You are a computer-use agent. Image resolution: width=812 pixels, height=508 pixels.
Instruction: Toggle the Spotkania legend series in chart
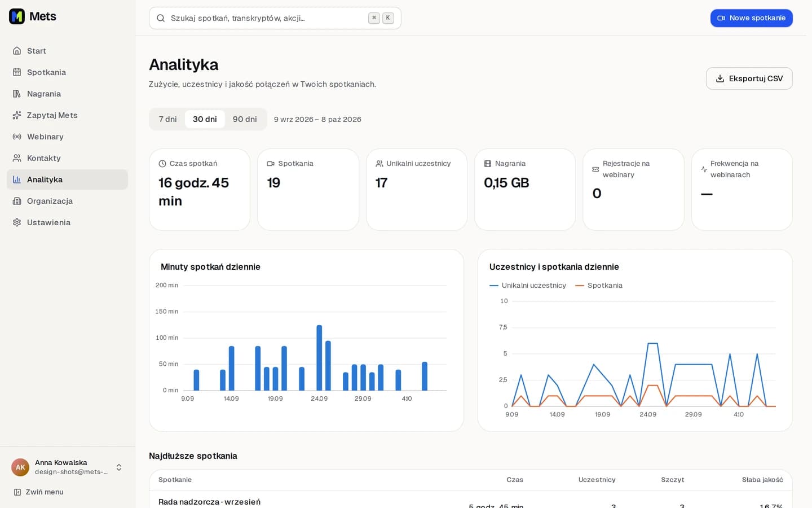[599, 286]
